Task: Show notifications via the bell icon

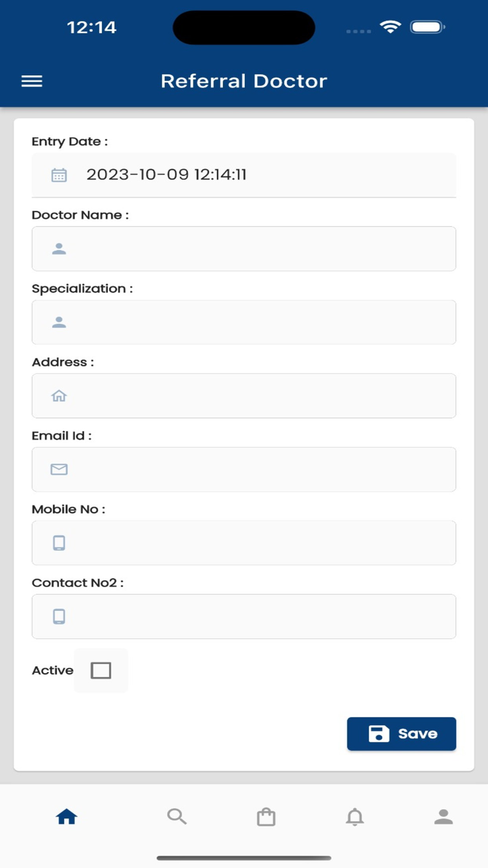Action: [x=355, y=816]
